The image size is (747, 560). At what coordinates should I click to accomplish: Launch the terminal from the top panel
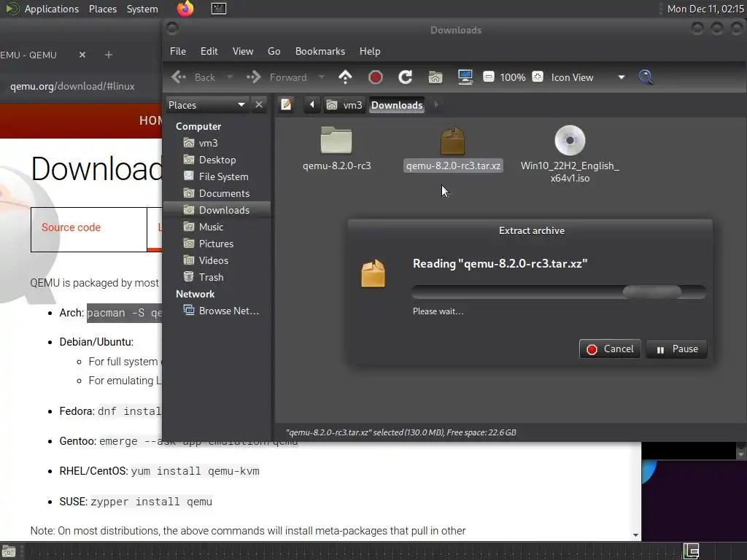pos(219,9)
